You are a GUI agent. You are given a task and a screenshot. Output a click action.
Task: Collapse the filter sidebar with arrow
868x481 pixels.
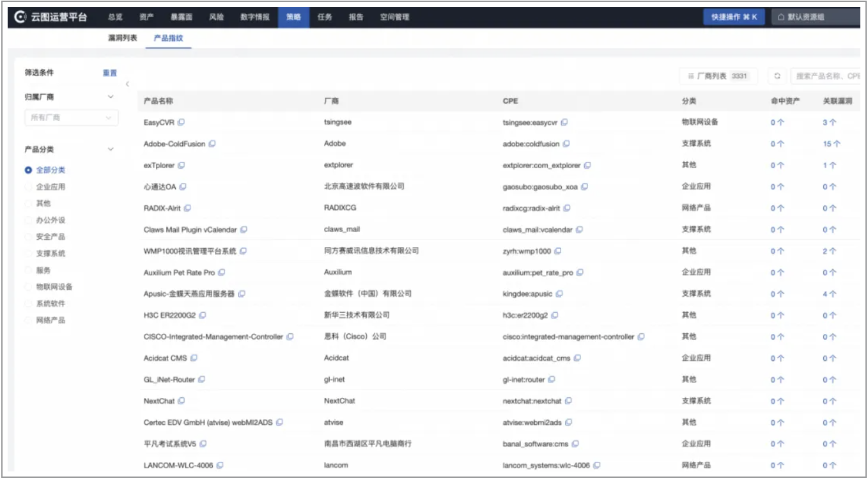tap(127, 84)
